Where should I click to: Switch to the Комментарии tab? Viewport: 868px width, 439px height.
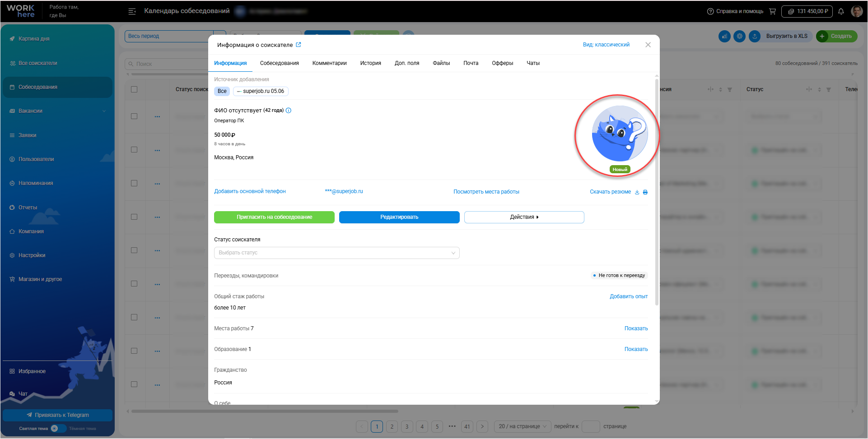[330, 63]
